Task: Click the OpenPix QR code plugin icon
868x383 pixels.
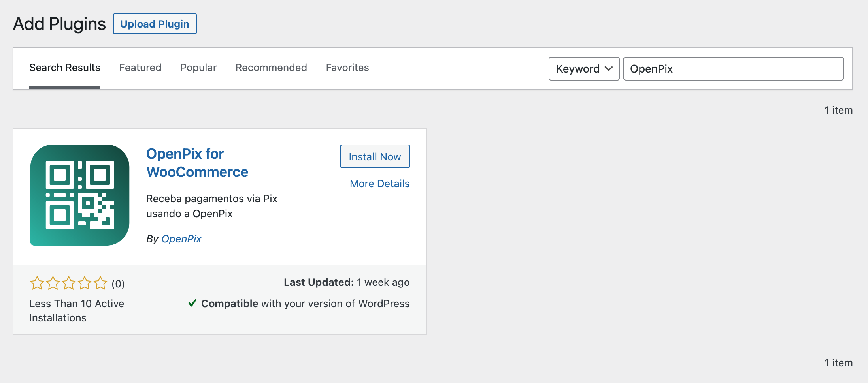Action: coord(80,195)
